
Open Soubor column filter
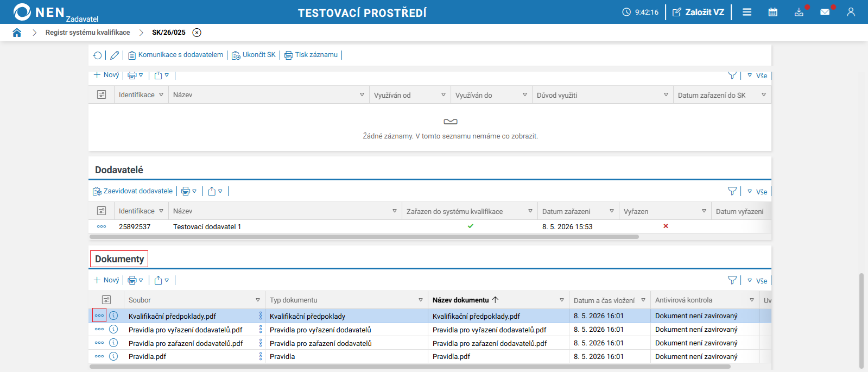pyautogui.click(x=258, y=300)
